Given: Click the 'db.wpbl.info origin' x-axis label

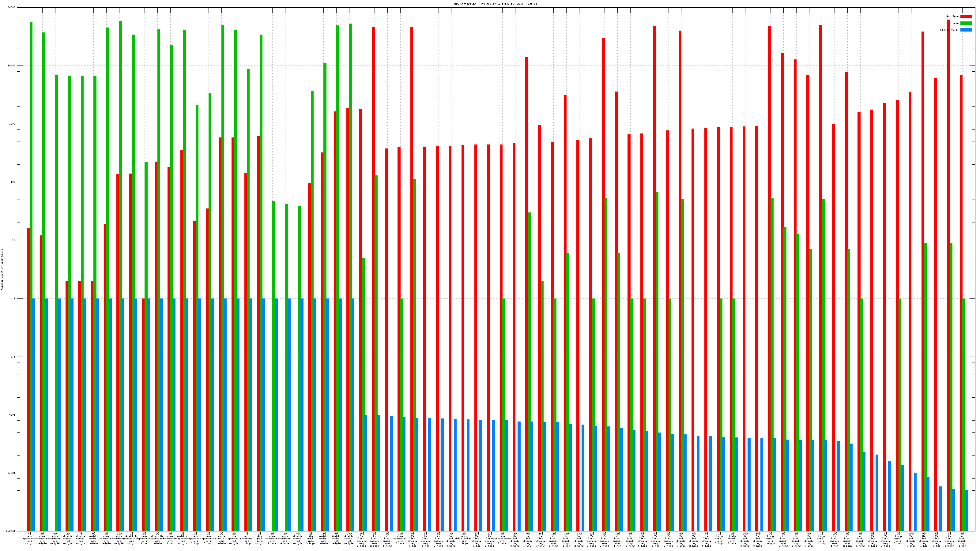Looking at the screenshot, I should click(x=260, y=538).
